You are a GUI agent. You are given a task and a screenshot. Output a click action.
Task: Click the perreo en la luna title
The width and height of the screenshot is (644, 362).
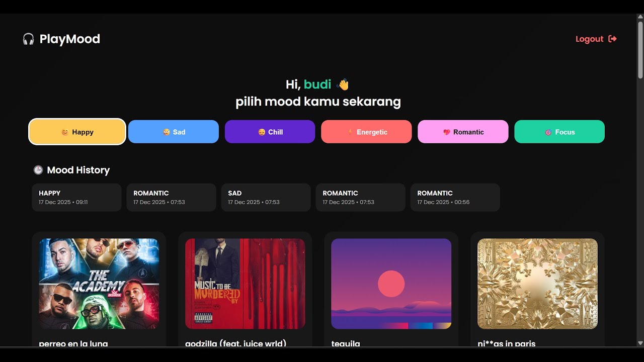click(x=73, y=343)
